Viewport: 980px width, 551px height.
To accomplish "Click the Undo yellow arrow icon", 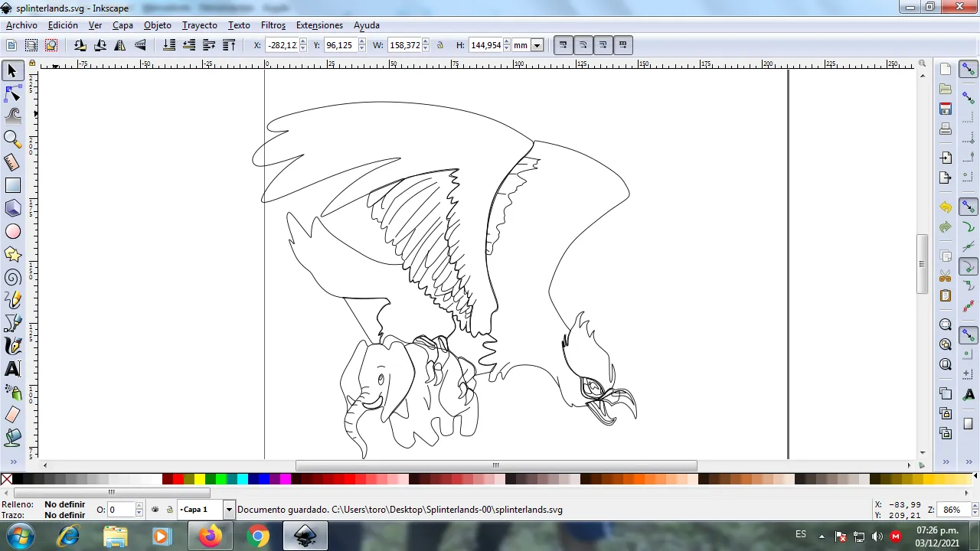I will (946, 207).
